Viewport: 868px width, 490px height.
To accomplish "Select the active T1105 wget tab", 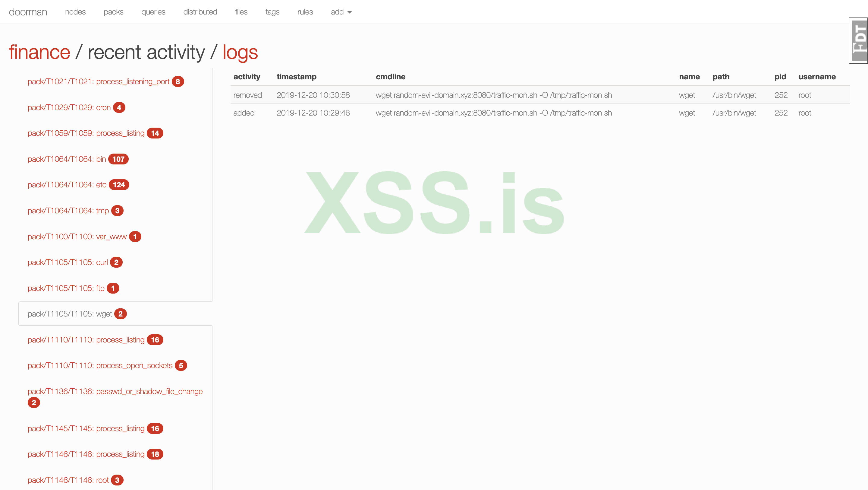I will [x=70, y=314].
